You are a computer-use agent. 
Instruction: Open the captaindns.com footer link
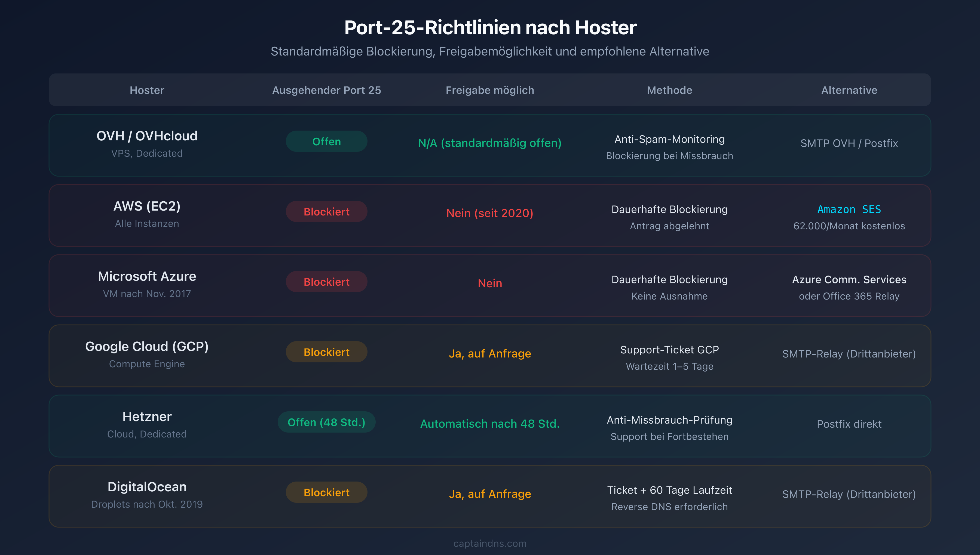[x=490, y=543]
